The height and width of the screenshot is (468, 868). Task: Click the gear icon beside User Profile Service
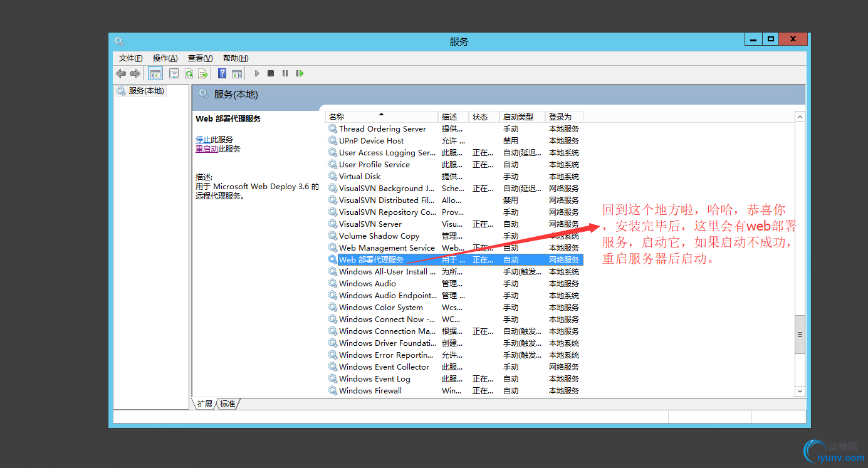(x=332, y=164)
